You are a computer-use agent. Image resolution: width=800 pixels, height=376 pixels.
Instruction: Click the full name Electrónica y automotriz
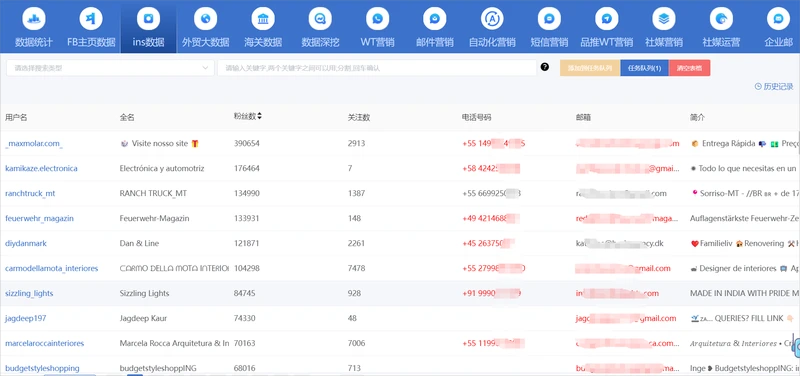click(162, 168)
